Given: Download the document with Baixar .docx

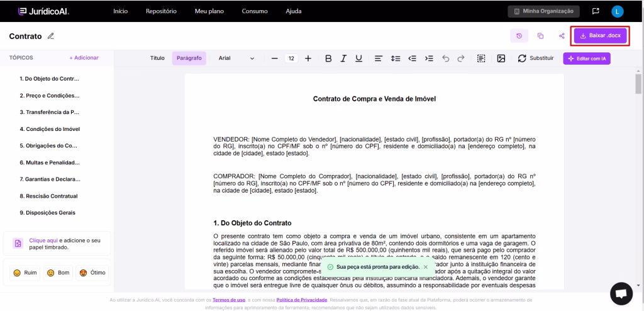Looking at the screenshot, I should pyautogui.click(x=600, y=36).
